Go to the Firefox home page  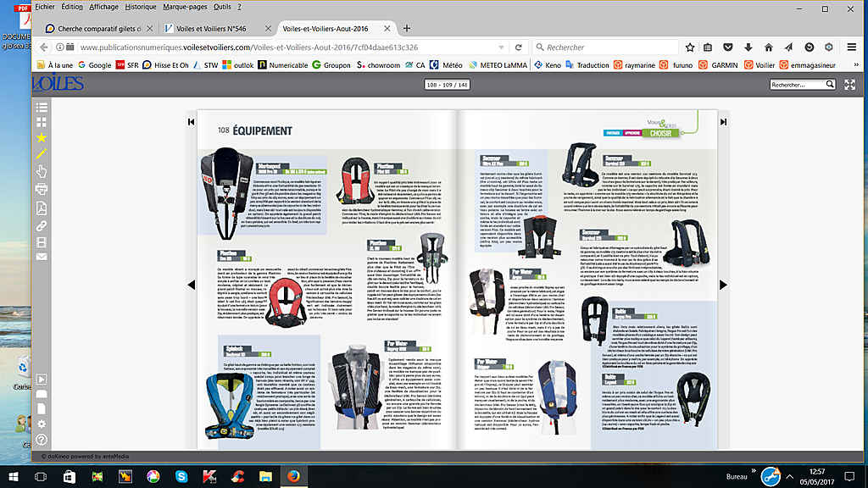768,47
